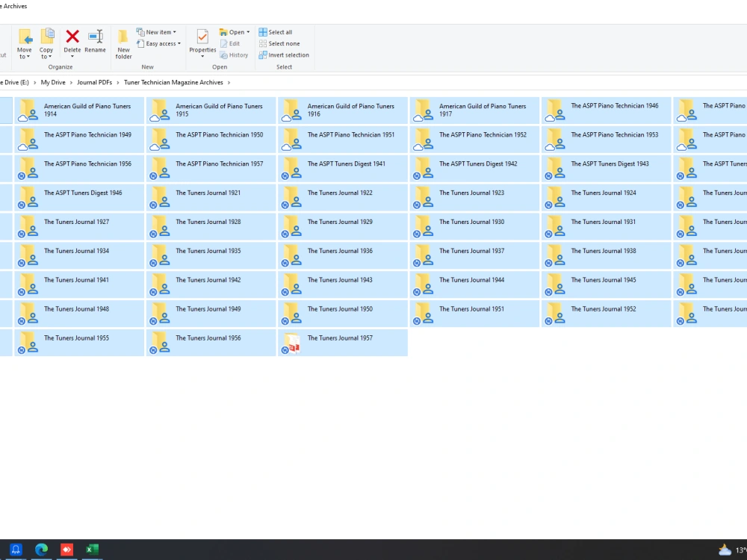Select The Tuners Journal 1922 folder
The image size is (747, 560).
click(343, 198)
